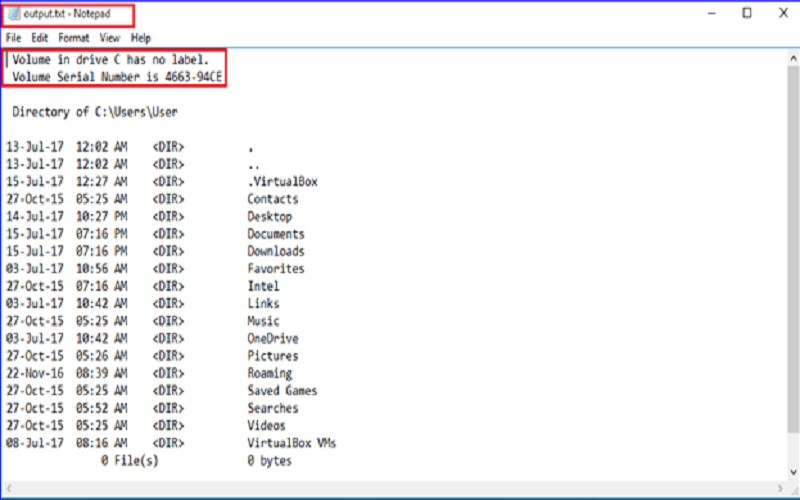
Task: Maximize the Notepad window
Action: click(x=747, y=13)
